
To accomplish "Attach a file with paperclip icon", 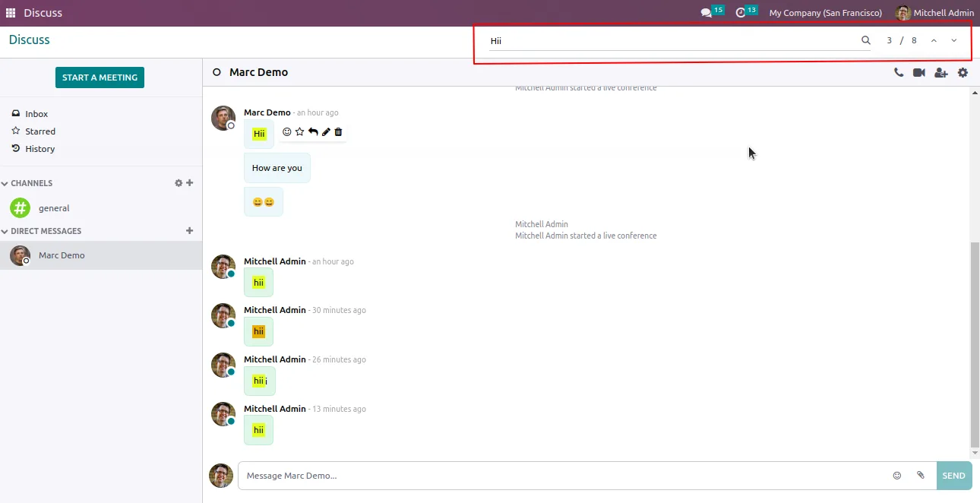I will pos(921,476).
